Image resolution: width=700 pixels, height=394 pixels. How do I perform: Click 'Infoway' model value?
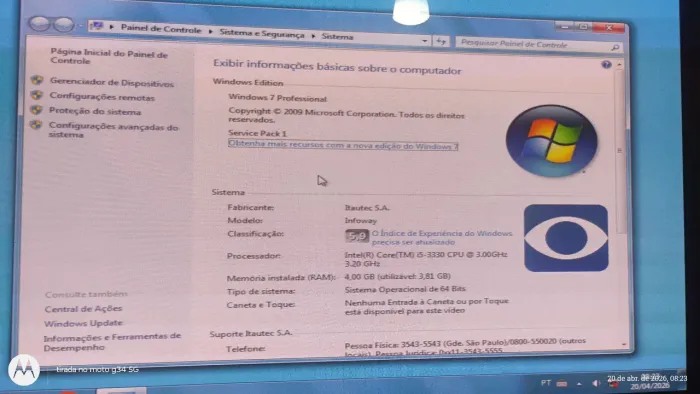[361, 220]
